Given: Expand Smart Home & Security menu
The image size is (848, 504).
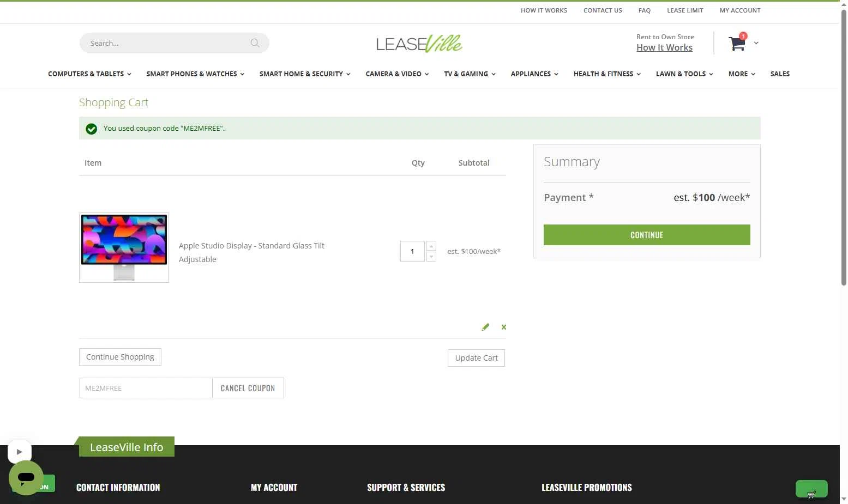Looking at the screenshot, I should pyautogui.click(x=305, y=74).
